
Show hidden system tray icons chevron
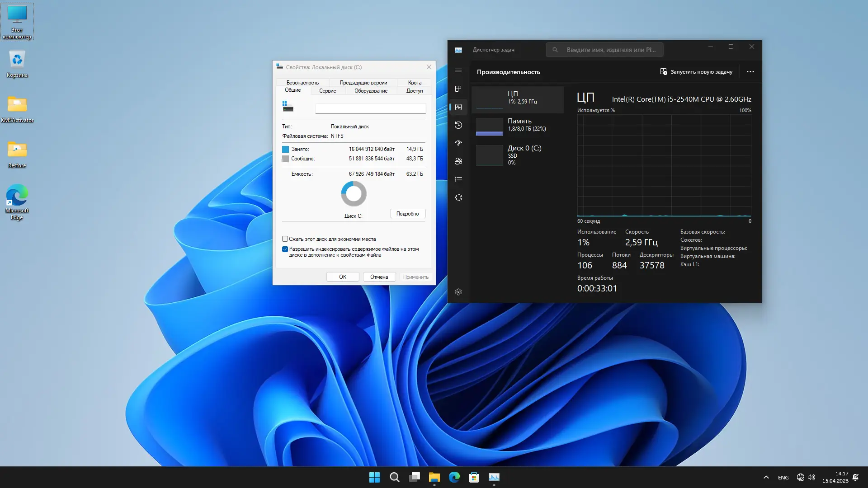[766, 477]
